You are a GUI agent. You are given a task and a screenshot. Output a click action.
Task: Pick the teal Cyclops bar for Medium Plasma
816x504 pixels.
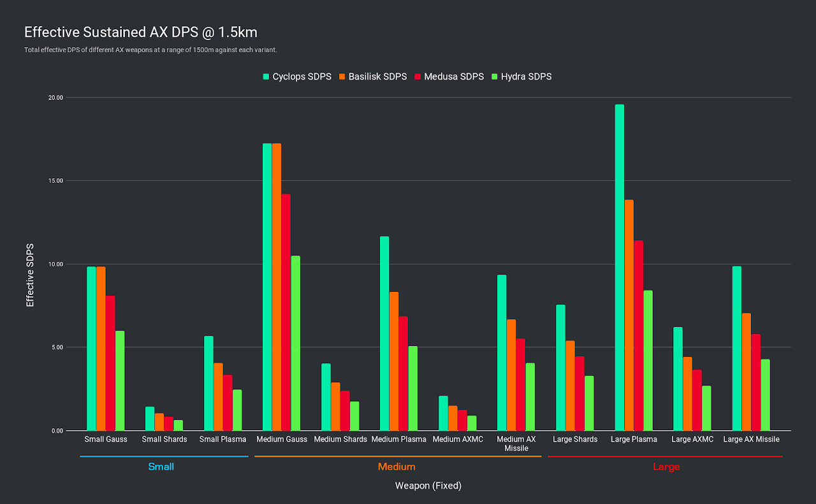384,333
